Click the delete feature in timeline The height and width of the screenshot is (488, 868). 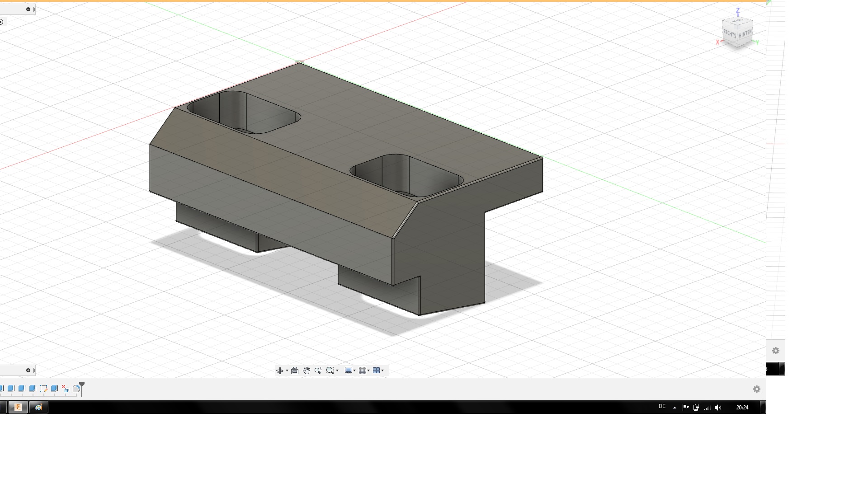pos(66,389)
